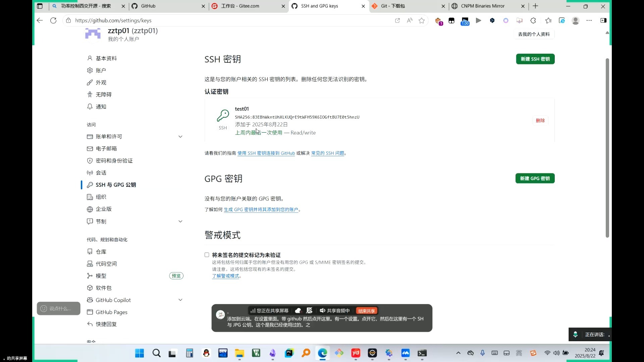Viewport: 644px width, 362px height.
Task: Switch to the Gitee.com workbench tab
Action: pos(248,6)
